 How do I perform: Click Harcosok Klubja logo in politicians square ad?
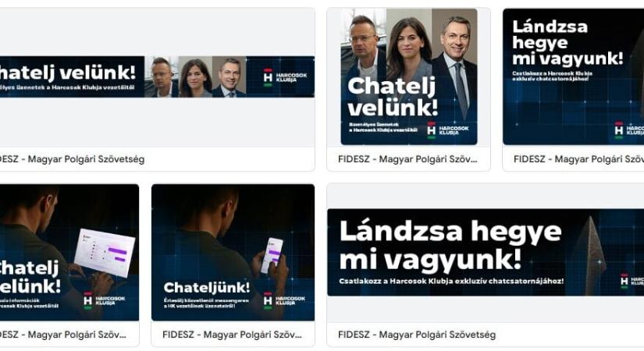tap(448, 130)
